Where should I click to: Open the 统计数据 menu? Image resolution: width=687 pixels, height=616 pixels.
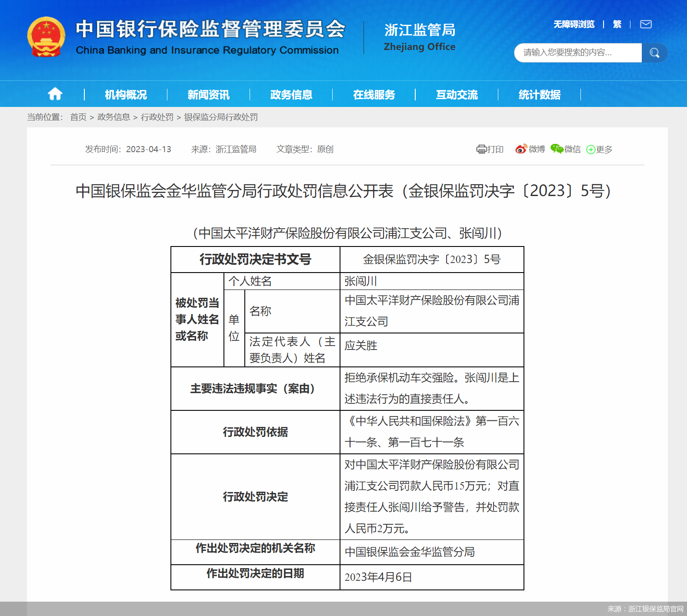coord(540,94)
